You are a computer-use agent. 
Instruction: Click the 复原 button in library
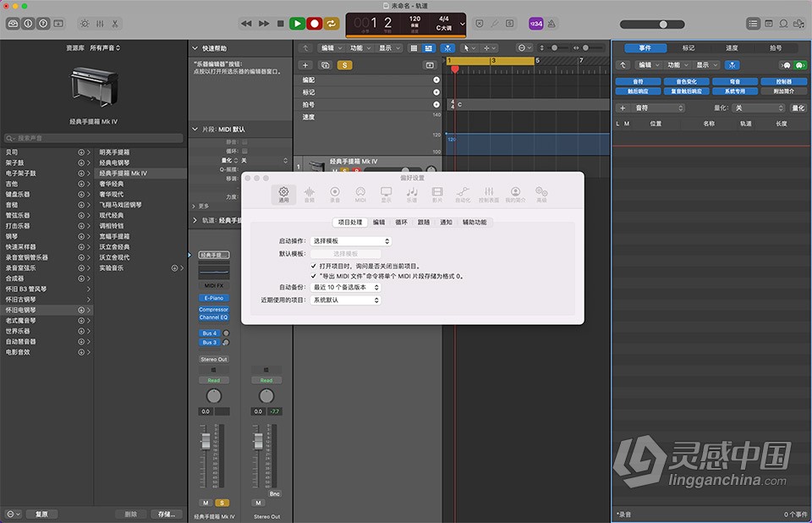[x=41, y=515]
